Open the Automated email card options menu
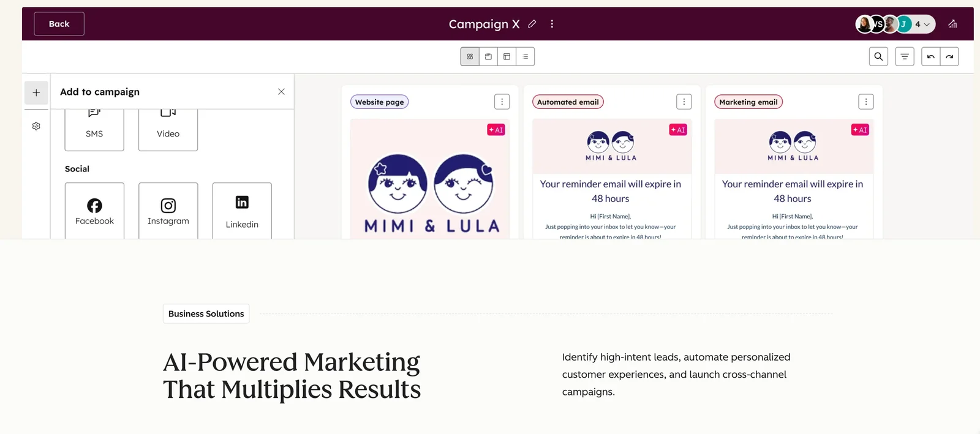The height and width of the screenshot is (434, 980). [684, 102]
